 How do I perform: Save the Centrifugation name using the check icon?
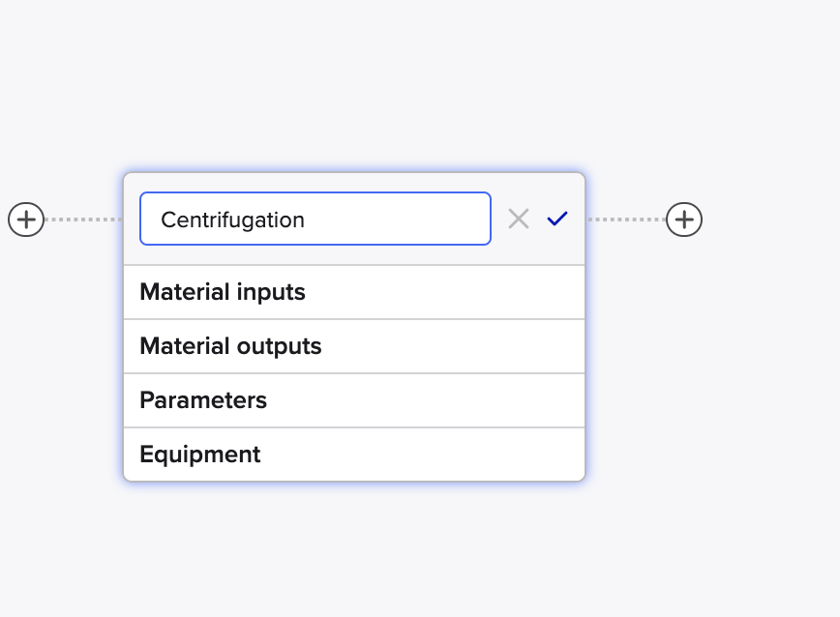(557, 219)
